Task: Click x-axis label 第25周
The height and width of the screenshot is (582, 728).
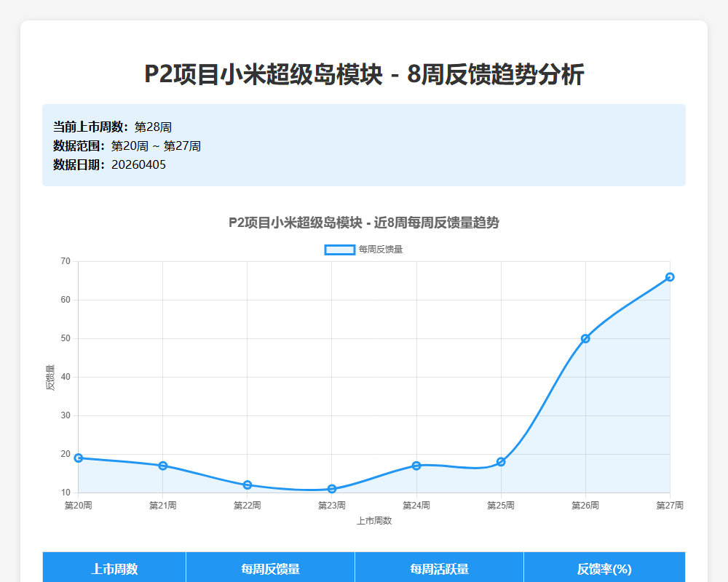Action: [501, 506]
